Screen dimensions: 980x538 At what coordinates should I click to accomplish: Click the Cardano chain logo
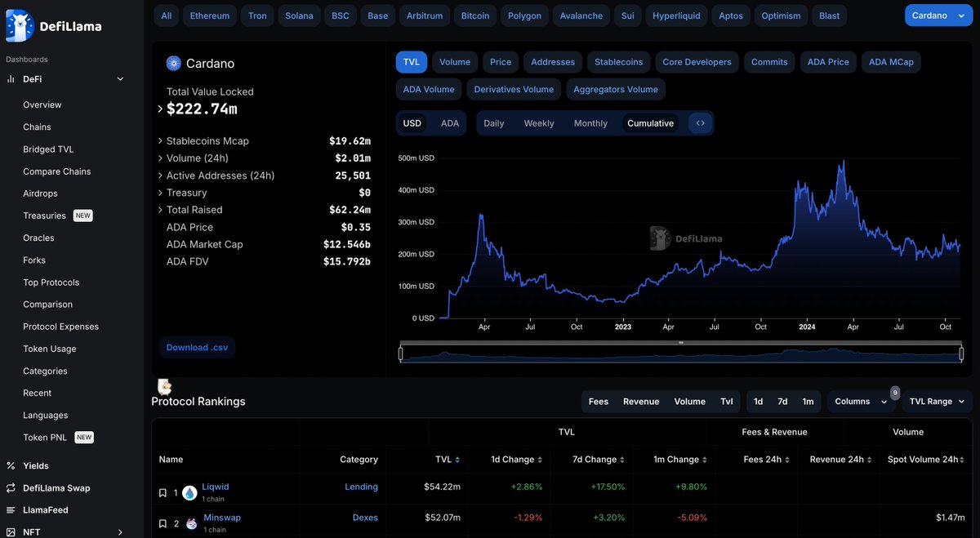[x=173, y=64]
